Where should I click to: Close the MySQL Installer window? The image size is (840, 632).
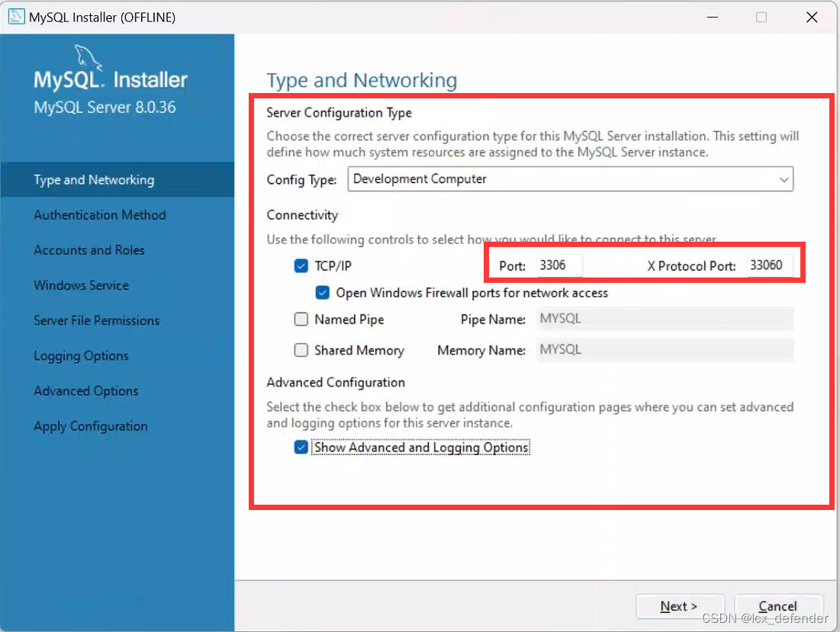coord(812,17)
